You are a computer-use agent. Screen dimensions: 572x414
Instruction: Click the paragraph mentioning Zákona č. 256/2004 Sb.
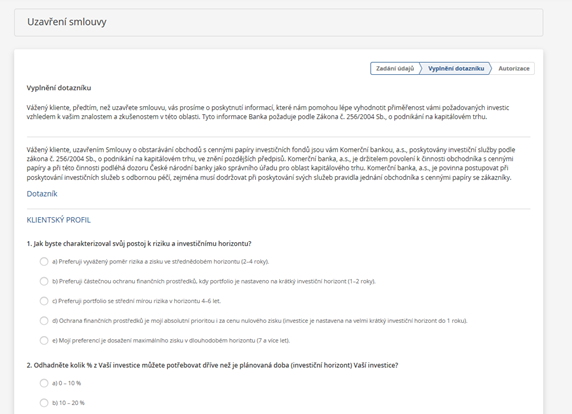(268, 112)
